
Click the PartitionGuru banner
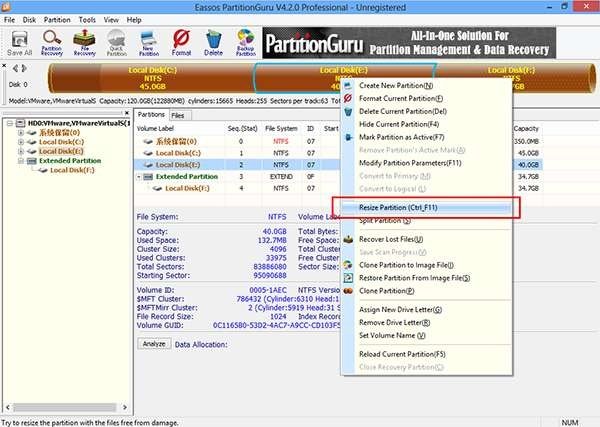(409, 43)
